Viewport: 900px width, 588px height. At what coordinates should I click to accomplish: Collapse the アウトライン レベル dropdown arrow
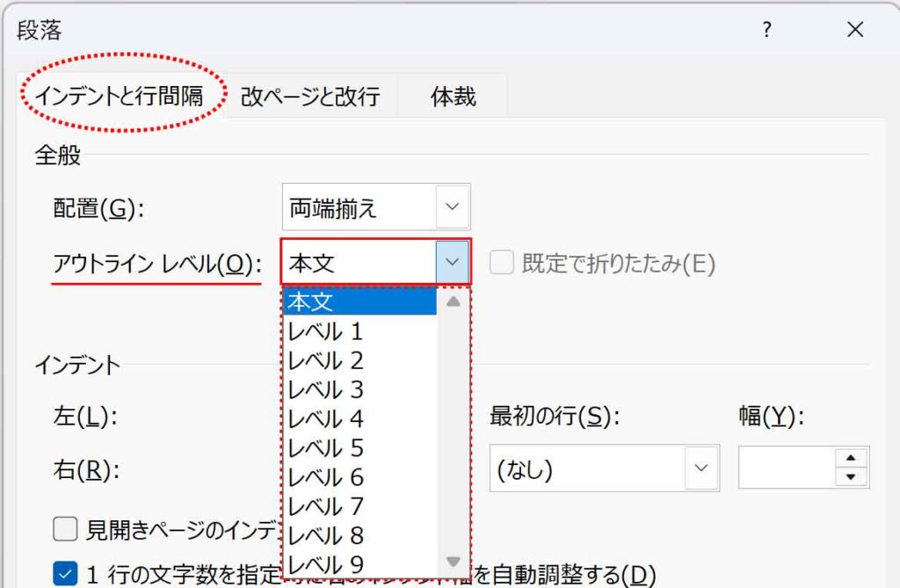coord(453,262)
